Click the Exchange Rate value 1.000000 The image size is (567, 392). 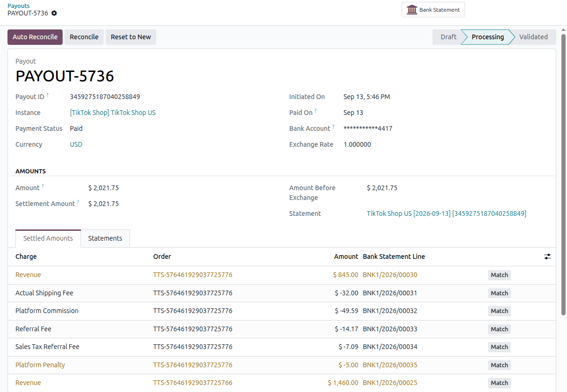357,144
